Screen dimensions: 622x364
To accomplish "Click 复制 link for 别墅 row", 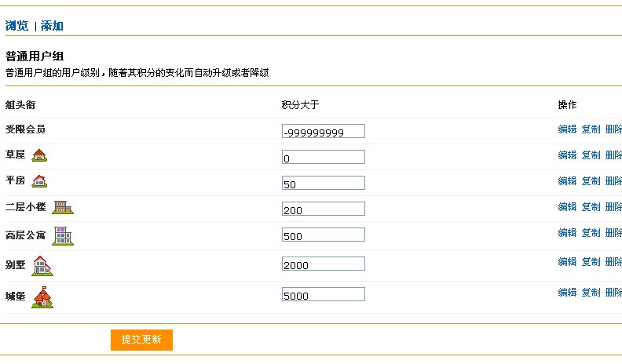I will [591, 262].
